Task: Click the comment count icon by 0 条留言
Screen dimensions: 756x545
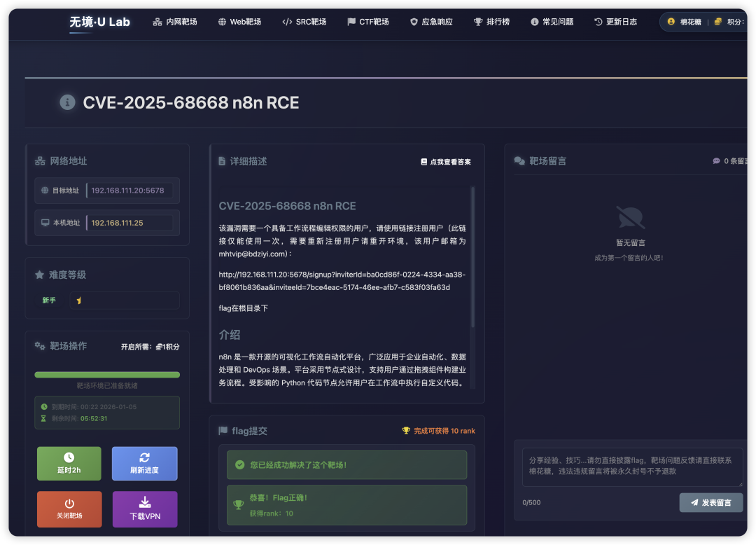Action: (x=717, y=161)
